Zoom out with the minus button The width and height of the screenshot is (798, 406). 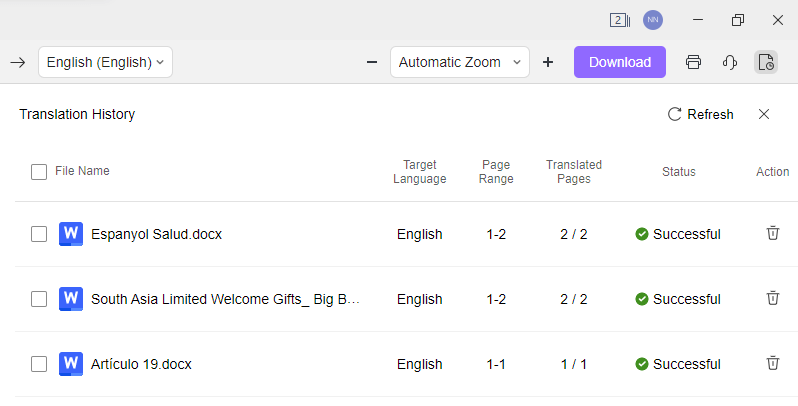click(372, 62)
